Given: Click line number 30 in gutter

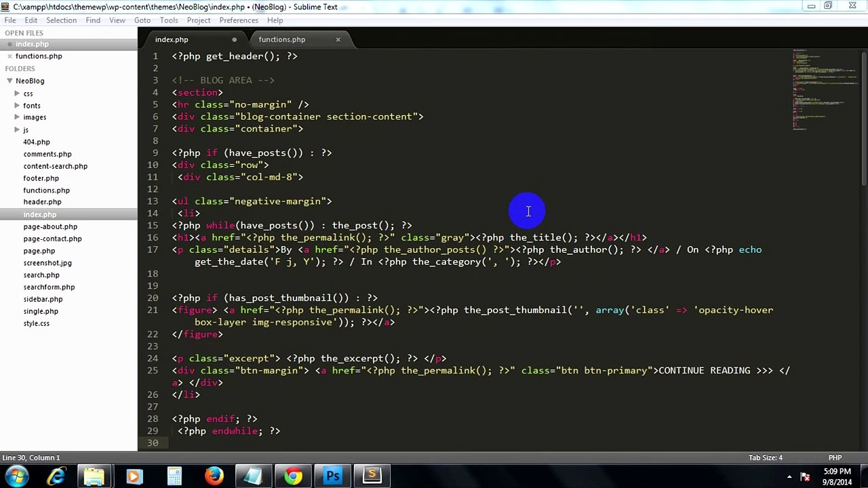Looking at the screenshot, I should click(153, 443).
